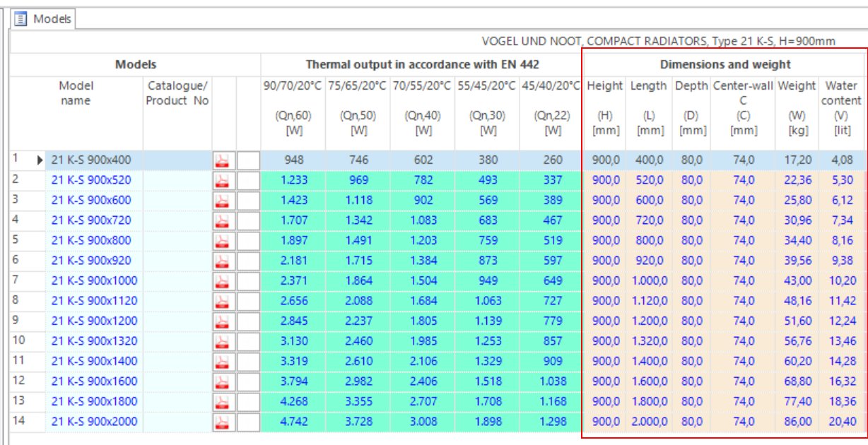The width and height of the screenshot is (868, 445).
Task: Click length cell 1.320,0
Action: (649, 341)
